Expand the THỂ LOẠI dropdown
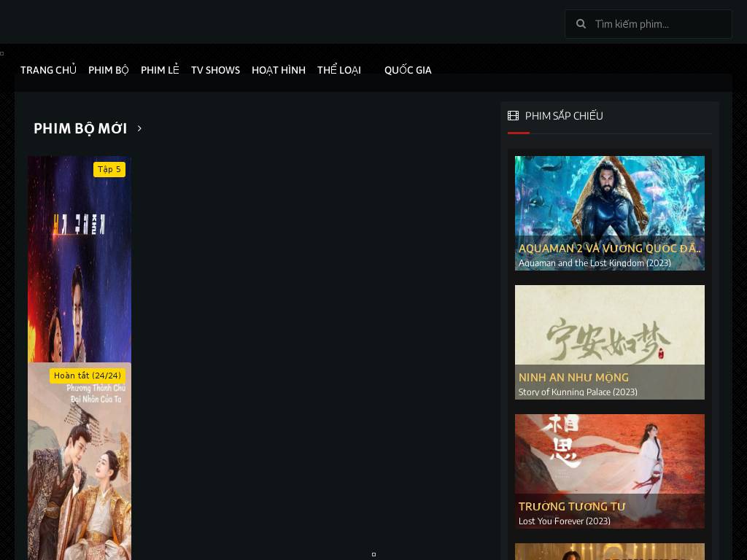Viewport: 747px width, 560px height. click(x=338, y=70)
